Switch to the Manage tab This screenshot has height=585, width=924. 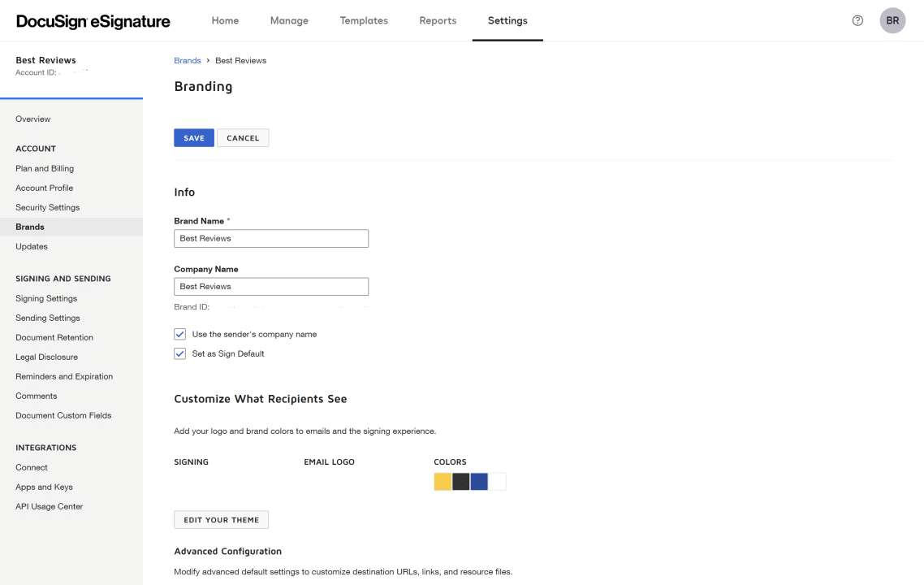[x=289, y=20]
